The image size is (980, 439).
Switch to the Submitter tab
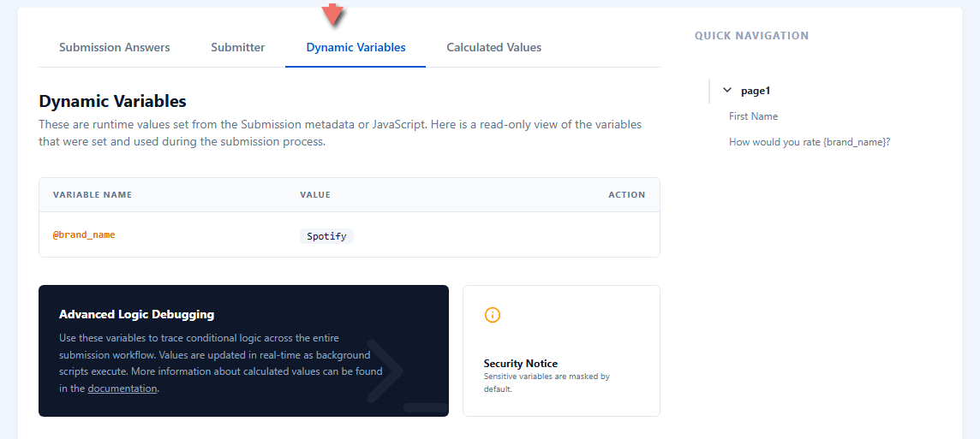point(237,47)
